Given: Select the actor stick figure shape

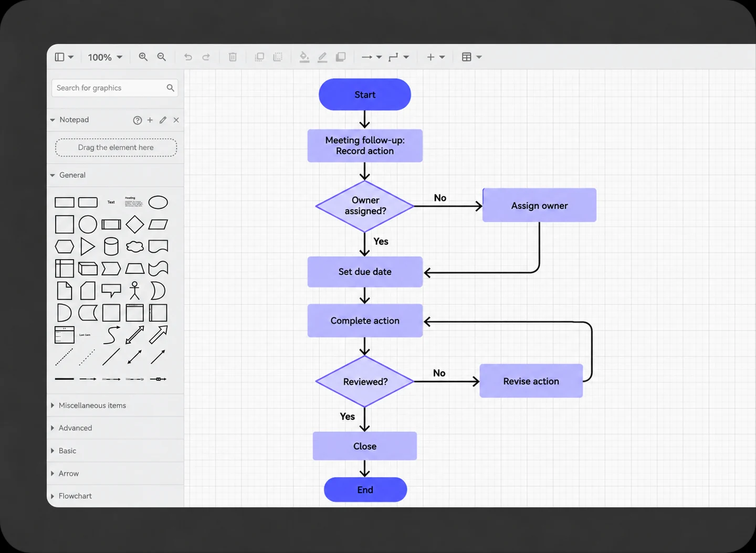Looking at the screenshot, I should click(135, 291).
